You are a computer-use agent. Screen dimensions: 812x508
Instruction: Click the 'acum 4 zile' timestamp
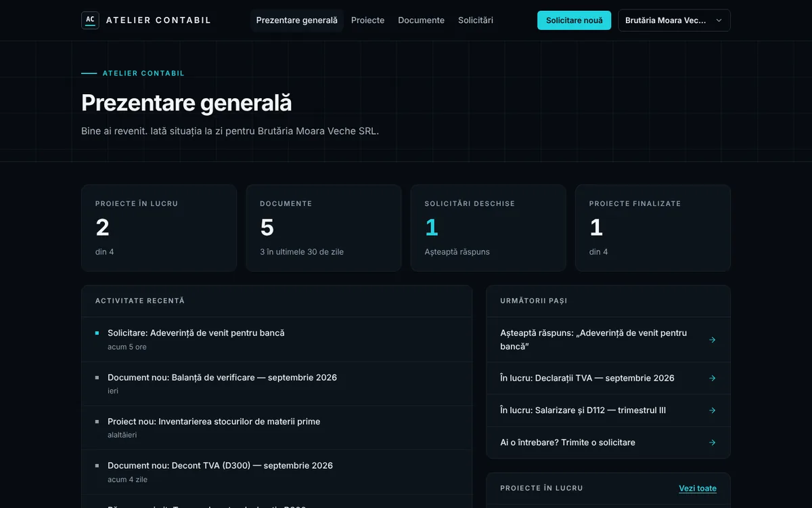pyautogui.click(x=127, y=480)
